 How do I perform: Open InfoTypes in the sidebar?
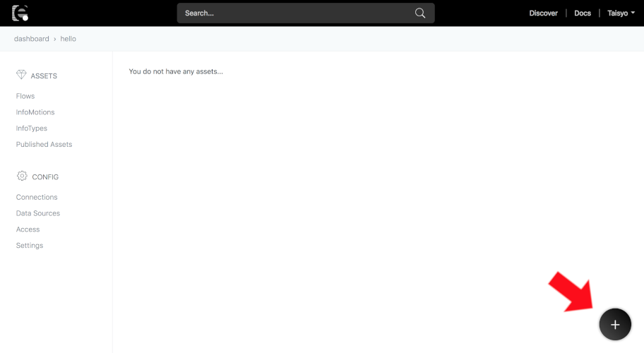(x=32, y=128)
